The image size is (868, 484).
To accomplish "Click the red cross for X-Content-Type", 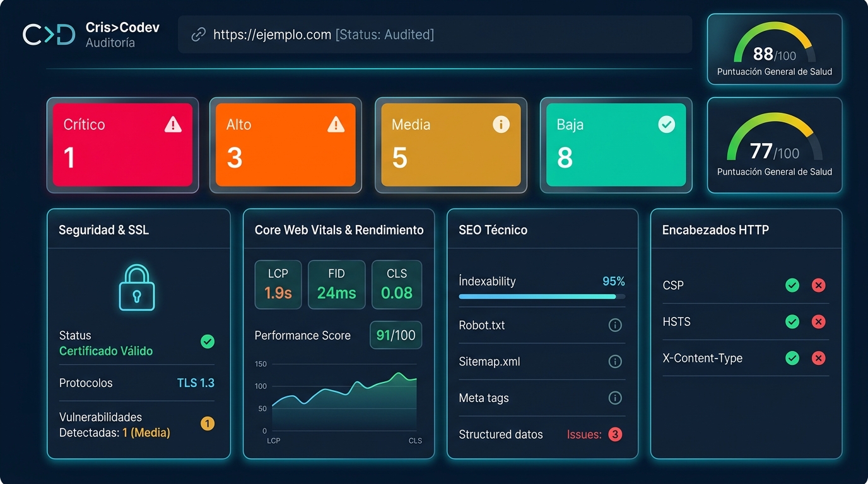I will tap(818, 359).
